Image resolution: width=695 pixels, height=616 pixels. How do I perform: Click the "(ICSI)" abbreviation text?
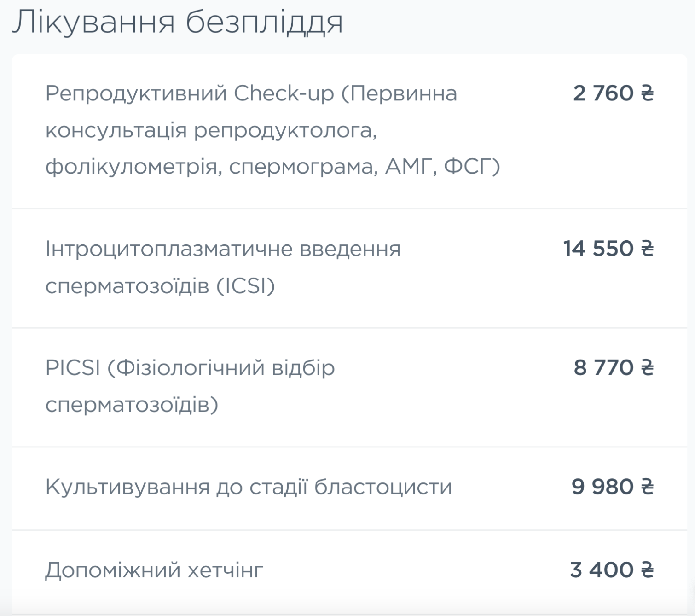pos(245,286)
